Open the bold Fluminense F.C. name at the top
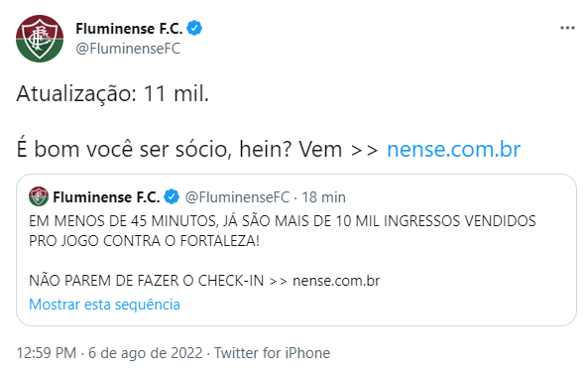The height and width of the screenshot is (375, 588). [x=129, y=29]
